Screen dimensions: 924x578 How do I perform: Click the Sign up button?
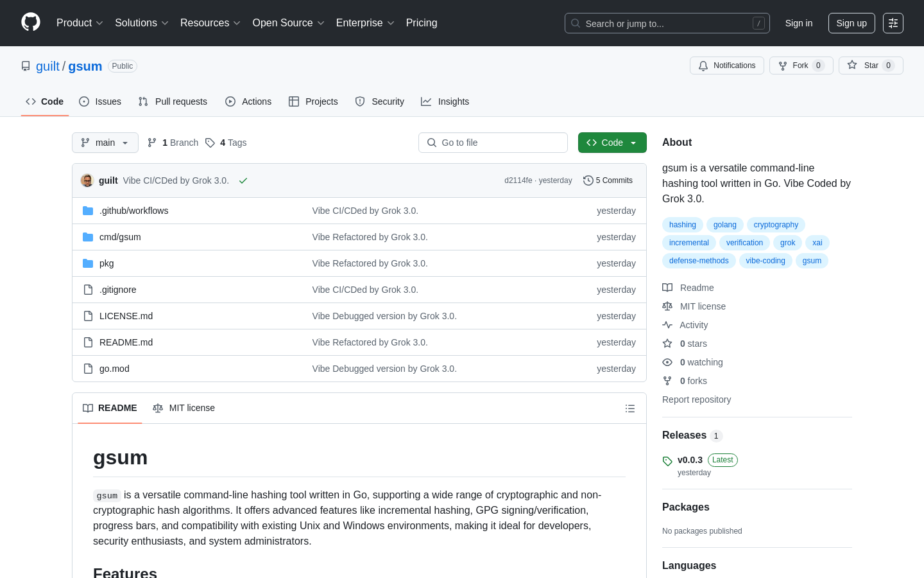coord(851,23)
